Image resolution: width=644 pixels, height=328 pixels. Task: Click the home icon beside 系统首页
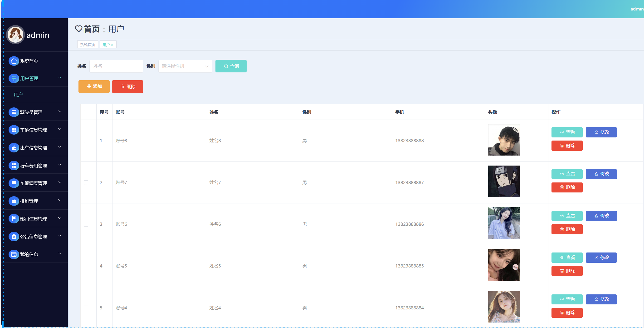tap(14, 61)
